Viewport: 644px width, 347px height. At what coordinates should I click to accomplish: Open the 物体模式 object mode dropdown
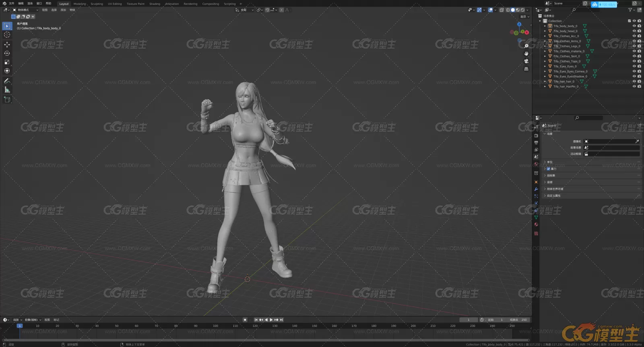[x=25, y=10]
